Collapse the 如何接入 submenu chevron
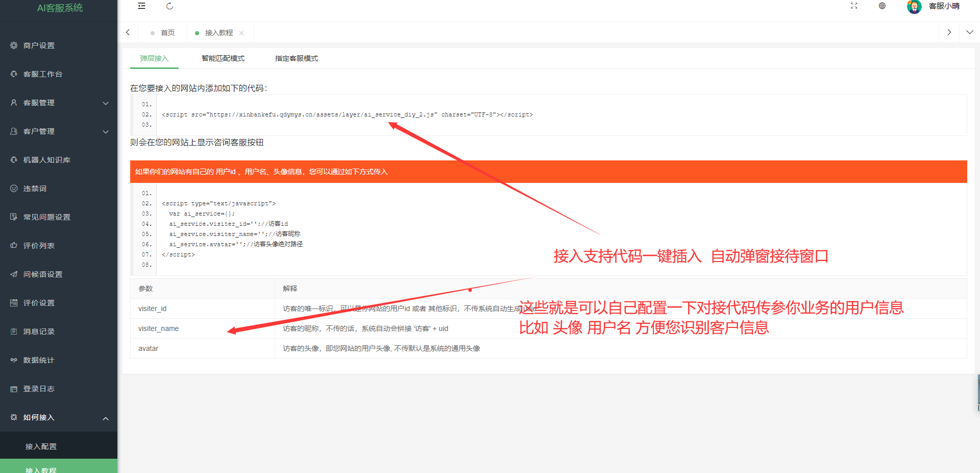Viewport: 980px width, 473px height. pyautogui.click(x=106, y=418)
